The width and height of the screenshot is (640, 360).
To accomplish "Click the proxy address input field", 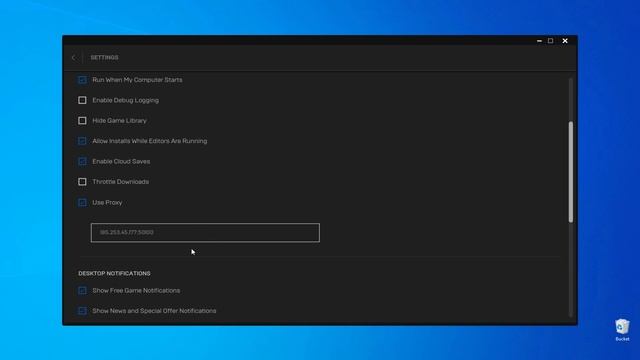I will click(205, 233).
